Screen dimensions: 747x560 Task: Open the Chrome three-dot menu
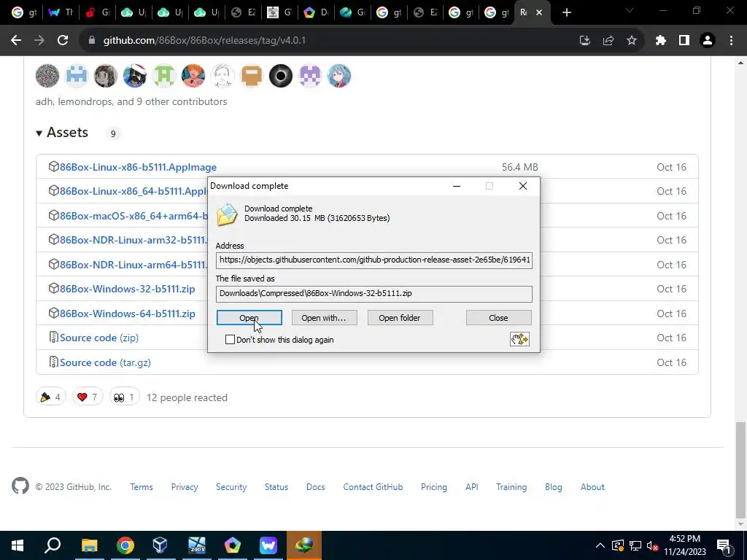[731, 41]
